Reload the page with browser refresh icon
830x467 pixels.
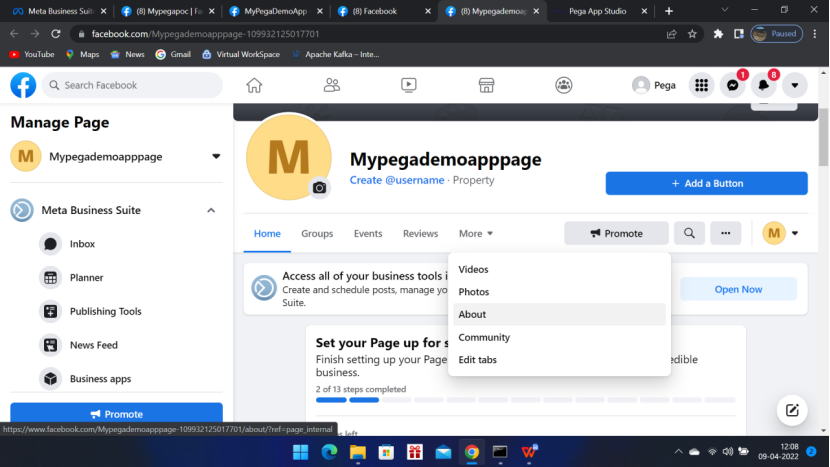[x=56, y=34]
